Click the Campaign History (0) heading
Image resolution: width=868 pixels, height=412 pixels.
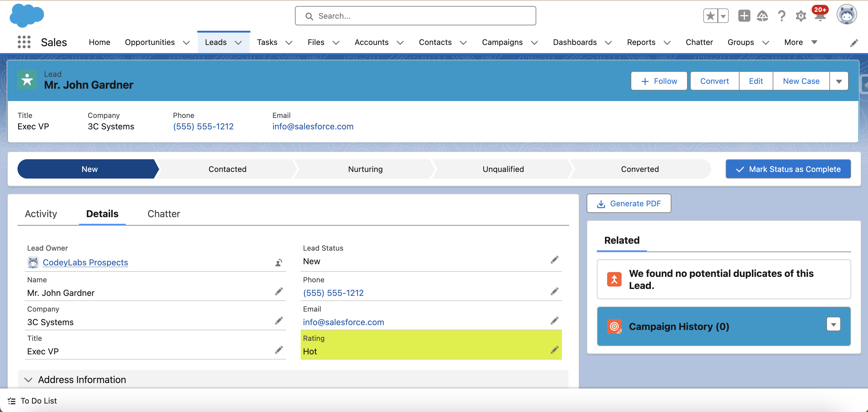pos(679,326)
